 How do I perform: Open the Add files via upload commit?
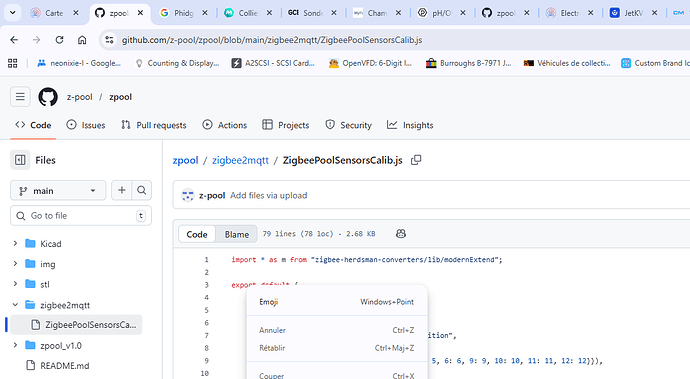pyautogui.click(x=268, y=195)
